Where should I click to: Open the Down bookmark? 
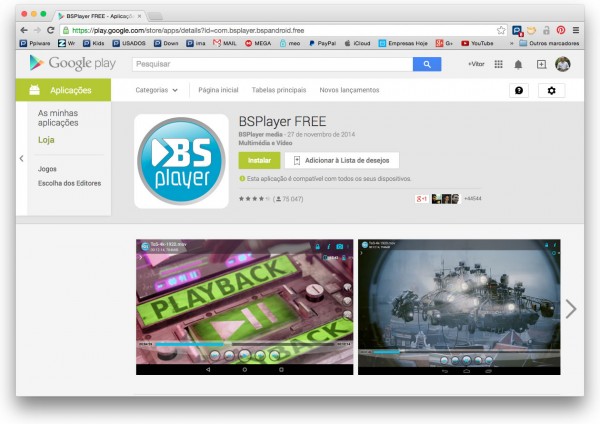coord(166,43)
